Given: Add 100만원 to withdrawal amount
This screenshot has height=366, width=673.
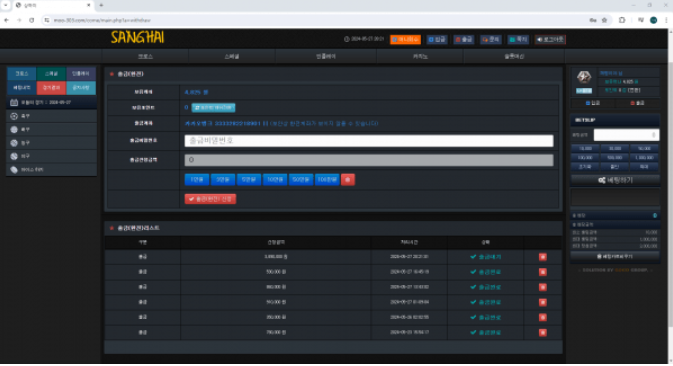Looking at the screenshot, I should click(327, 179).
